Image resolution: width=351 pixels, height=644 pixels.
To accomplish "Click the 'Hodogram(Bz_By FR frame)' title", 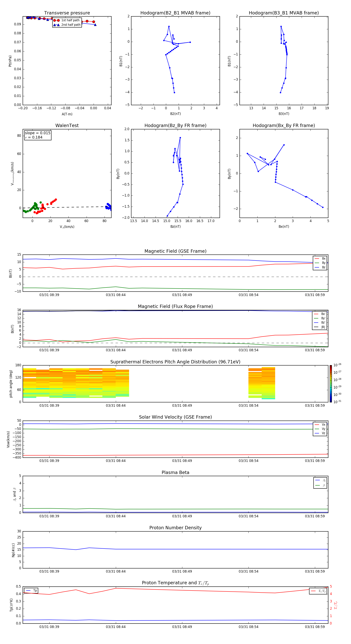I will coord(175,125).
